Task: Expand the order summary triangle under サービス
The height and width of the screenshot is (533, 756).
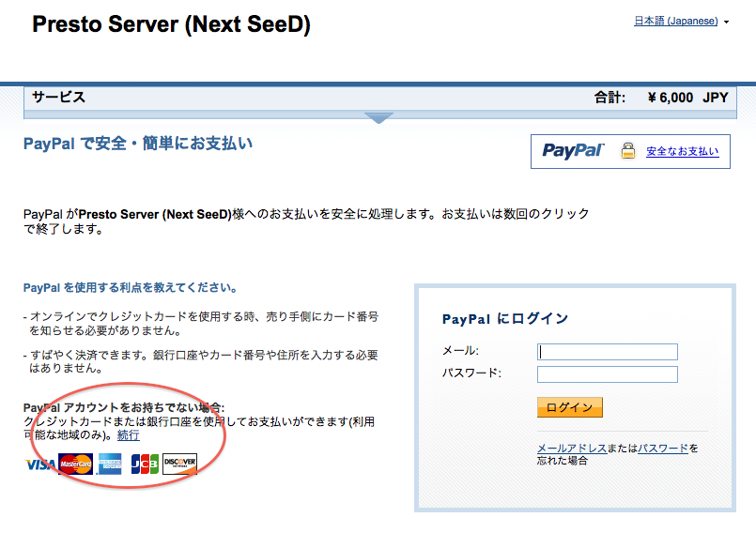Action: [379, 117]
